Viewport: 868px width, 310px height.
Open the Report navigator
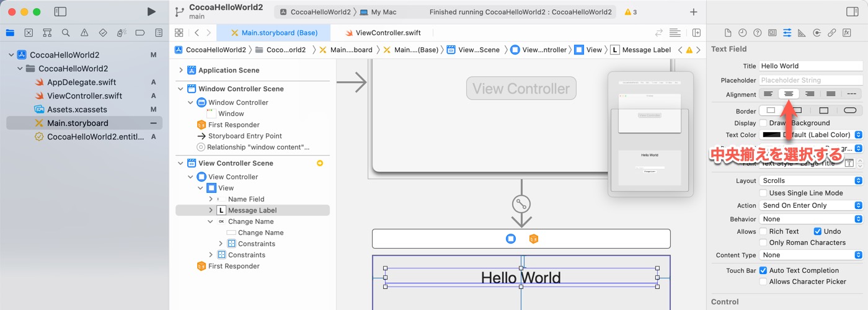(x=159, y=33)
